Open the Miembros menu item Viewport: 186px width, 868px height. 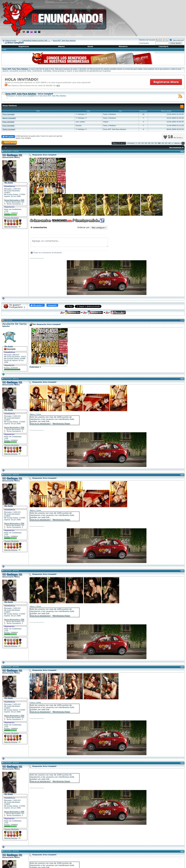click(x=123, y=46)
